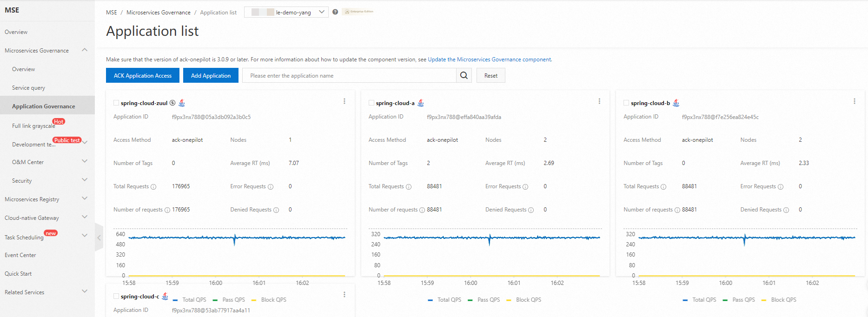Click Java icon next to spring-cloud-a
The height and width of the screenshot is (317, 868).
pyautogui.click(x=421, y=103)
